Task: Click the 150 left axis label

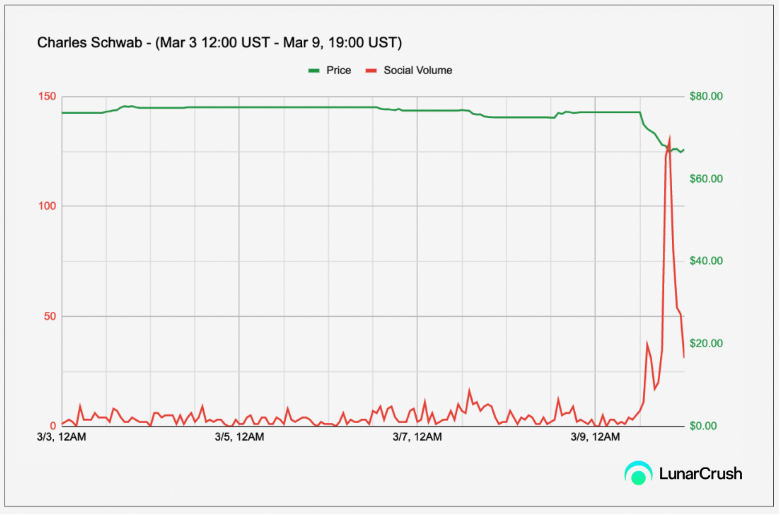Action: [47, 96]
